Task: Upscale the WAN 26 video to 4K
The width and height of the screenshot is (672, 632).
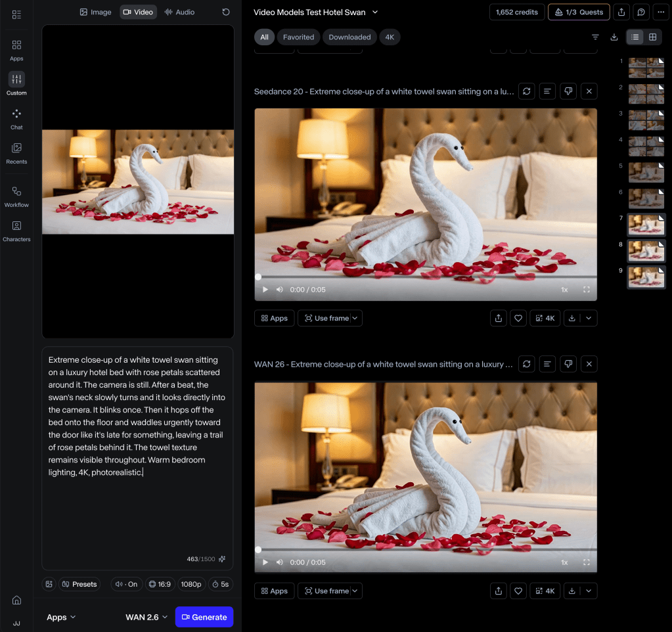Action: pyautogui.click(x=545, y=591)
